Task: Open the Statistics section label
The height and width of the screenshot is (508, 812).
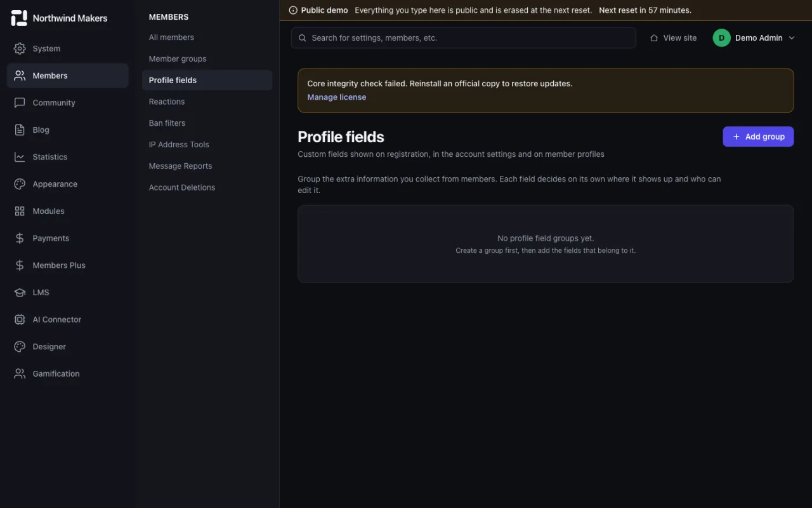Action: tap(50, 157)
